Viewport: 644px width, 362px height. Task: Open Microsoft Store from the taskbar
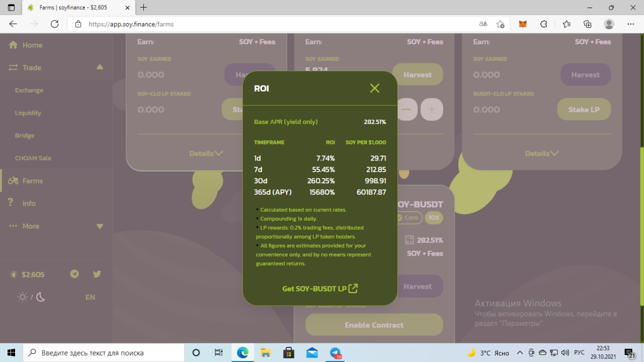coord(289,352)
